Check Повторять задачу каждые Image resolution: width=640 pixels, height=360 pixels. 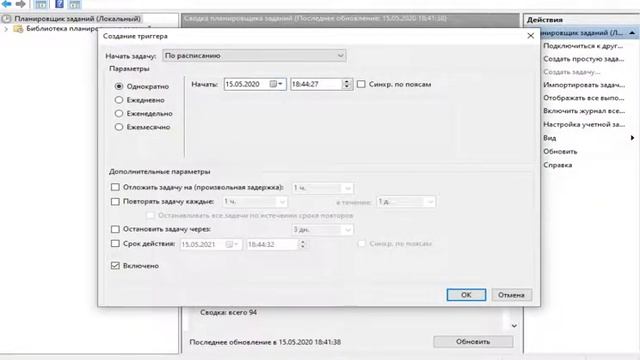pos(115,201)
